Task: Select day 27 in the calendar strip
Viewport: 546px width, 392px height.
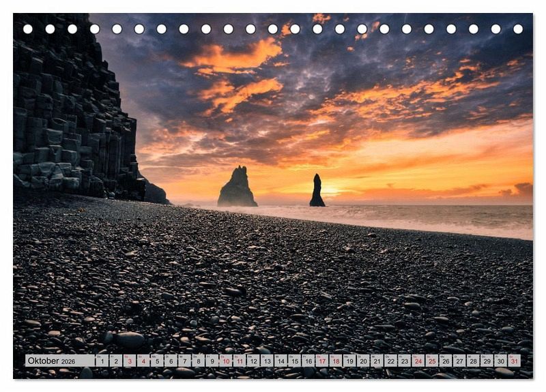Action: (459, 361)
